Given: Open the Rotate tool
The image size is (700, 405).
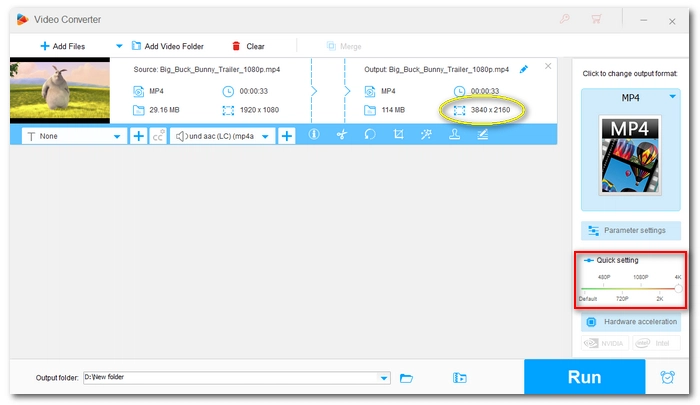Looking at the screenshot, I should 370,134.
